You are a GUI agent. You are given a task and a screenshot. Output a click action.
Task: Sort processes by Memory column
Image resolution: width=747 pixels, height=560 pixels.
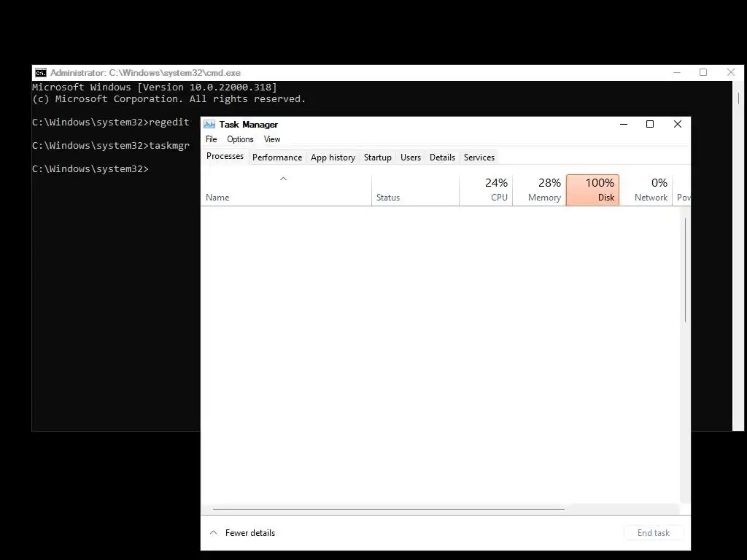click(539, 190)
